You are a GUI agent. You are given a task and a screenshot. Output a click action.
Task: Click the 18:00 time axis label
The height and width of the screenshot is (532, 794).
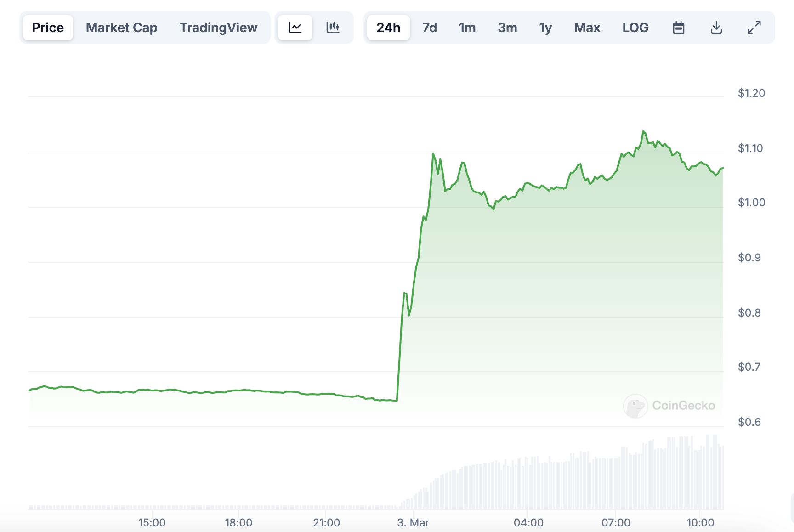tap(238, 522)
